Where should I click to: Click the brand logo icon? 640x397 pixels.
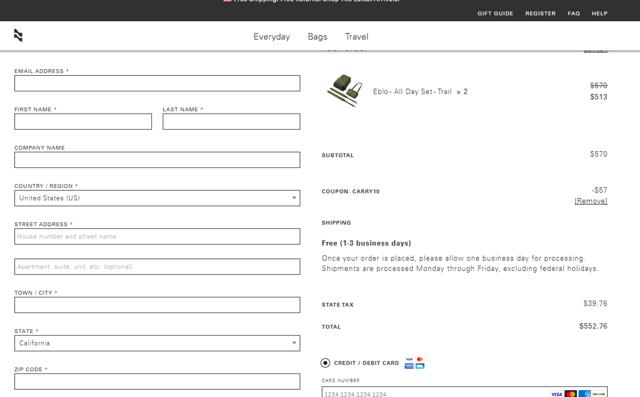click(x=18, y=35)
